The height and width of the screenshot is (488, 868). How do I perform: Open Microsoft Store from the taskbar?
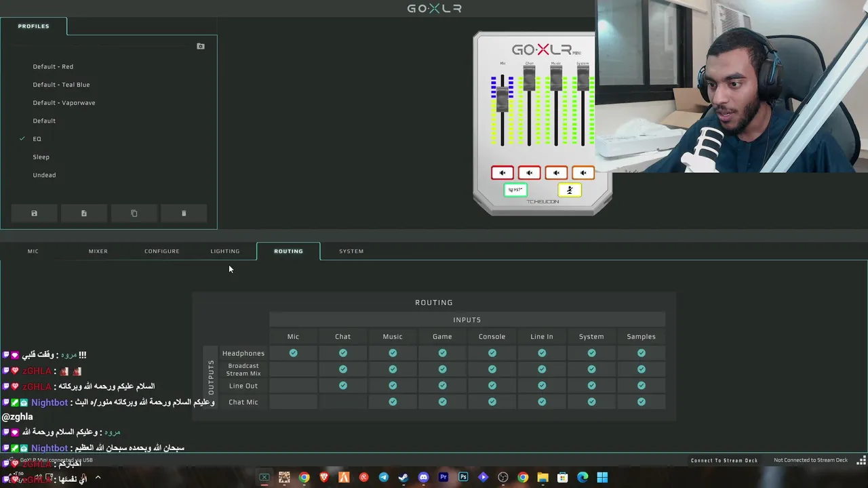pos(563,477)
